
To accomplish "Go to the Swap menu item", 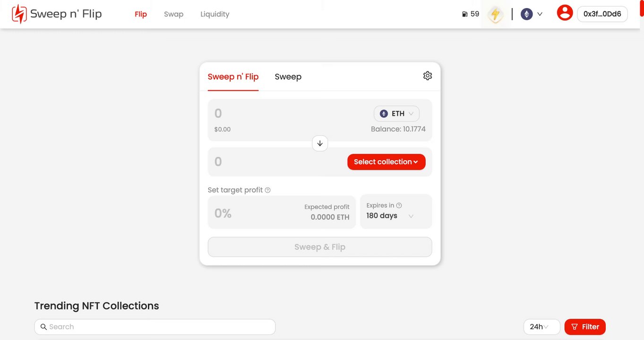I will click(173, 14).
